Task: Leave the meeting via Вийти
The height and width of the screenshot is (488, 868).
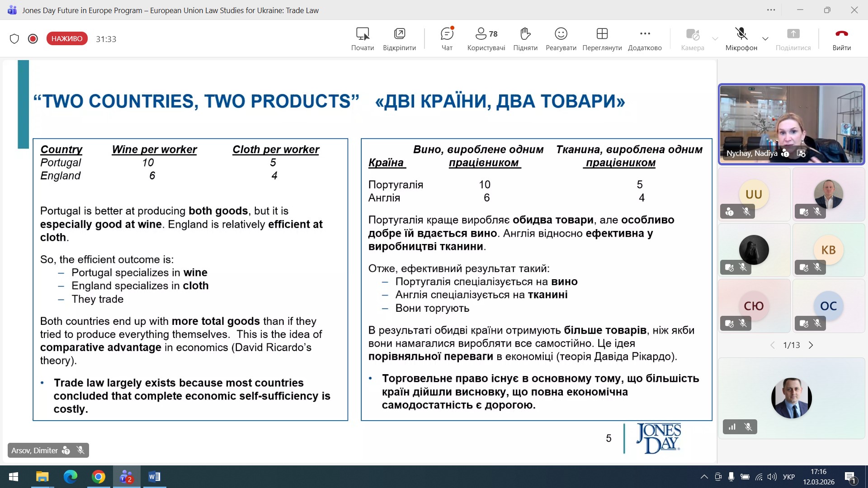Action: pos(841,38)
